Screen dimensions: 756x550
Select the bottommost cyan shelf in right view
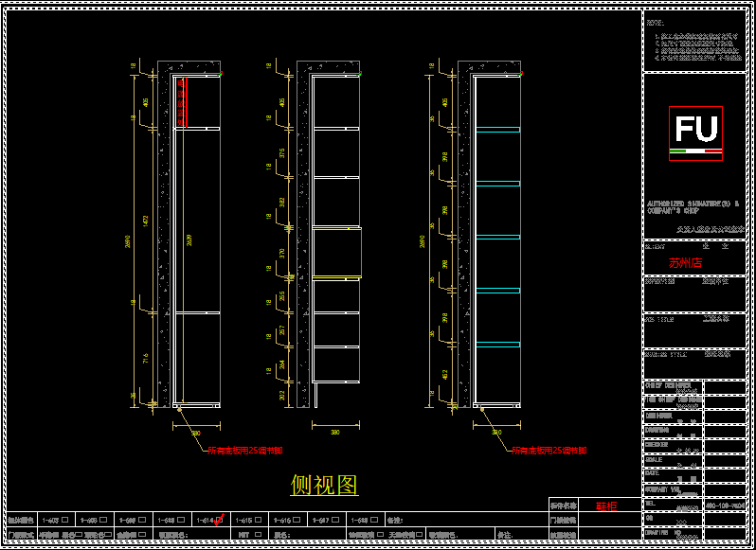498,345
